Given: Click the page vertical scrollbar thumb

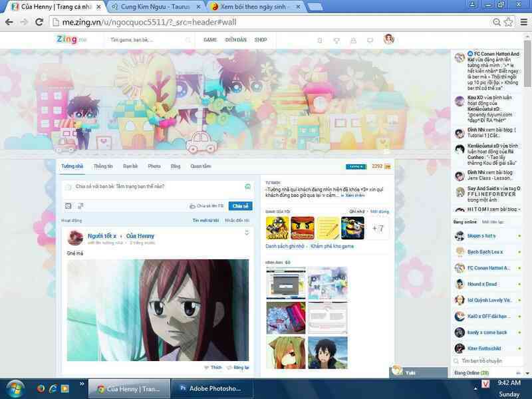Looking at the screenshot, I should point(527,64).
